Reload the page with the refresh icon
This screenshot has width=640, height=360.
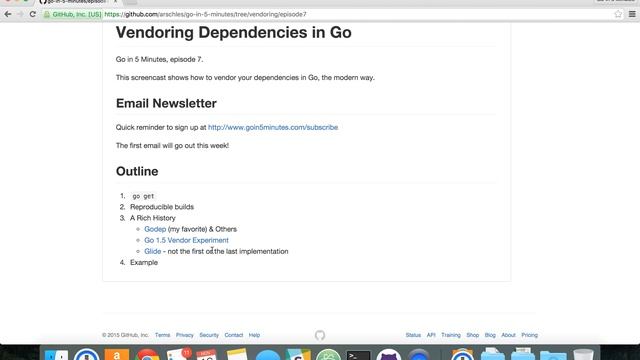tap(33, 14)
